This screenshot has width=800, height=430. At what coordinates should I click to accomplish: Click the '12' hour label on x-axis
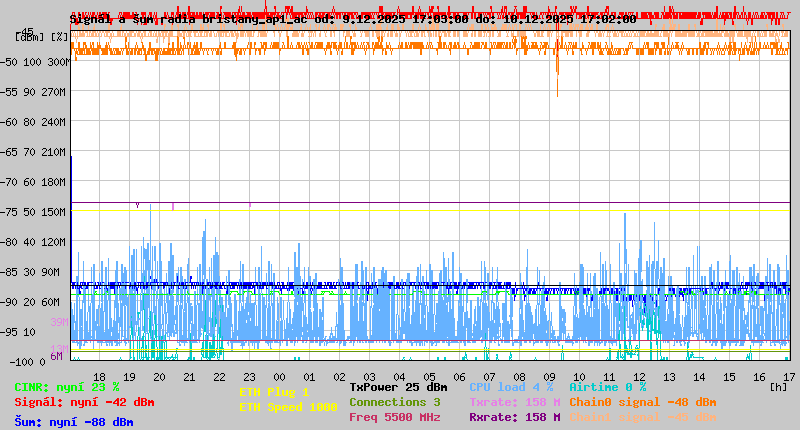click(639, 377)
